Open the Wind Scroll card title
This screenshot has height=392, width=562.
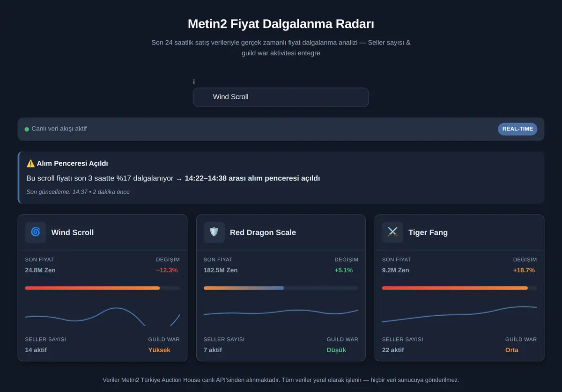(x=73, y=232)
